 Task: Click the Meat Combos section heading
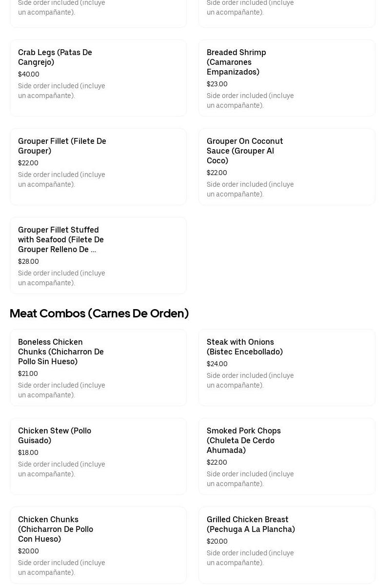(x=99, y=314)
